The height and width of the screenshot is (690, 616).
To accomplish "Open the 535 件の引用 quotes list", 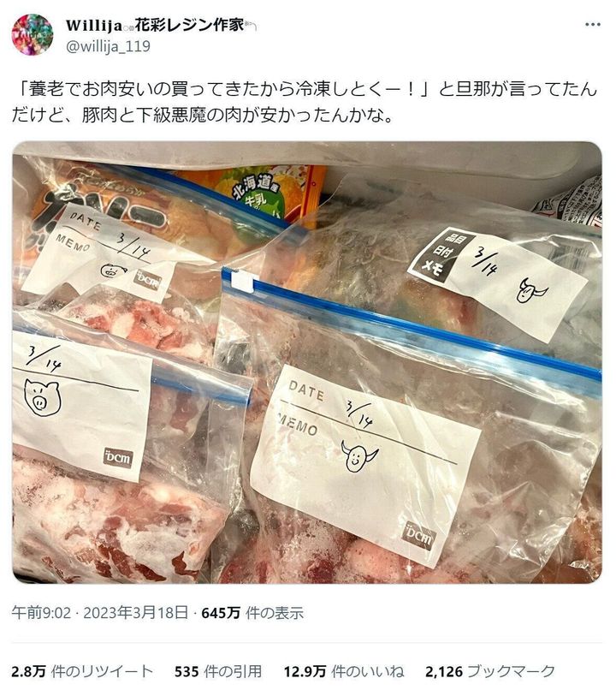I will tap(218, 671).
